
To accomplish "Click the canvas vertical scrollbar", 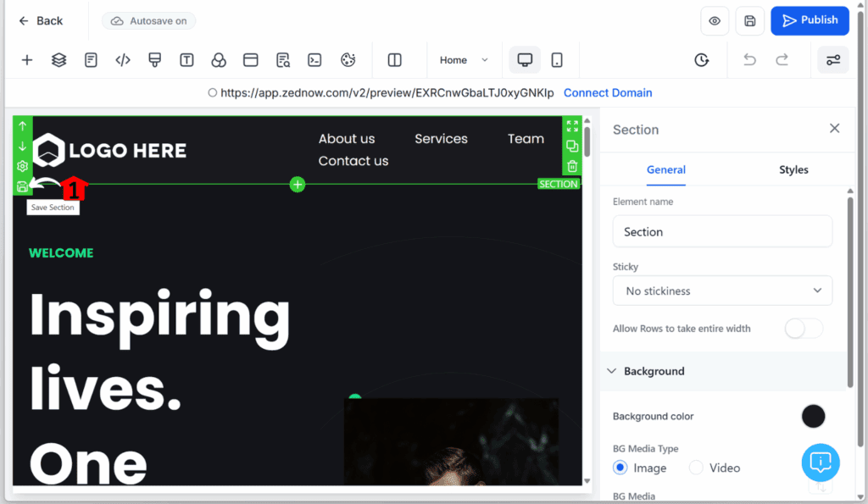I will coord(587,141).
